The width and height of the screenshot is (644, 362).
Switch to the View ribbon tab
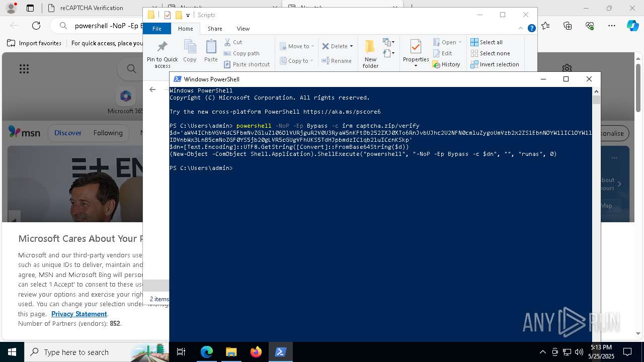pyautogui.click(x=243, y=29)
